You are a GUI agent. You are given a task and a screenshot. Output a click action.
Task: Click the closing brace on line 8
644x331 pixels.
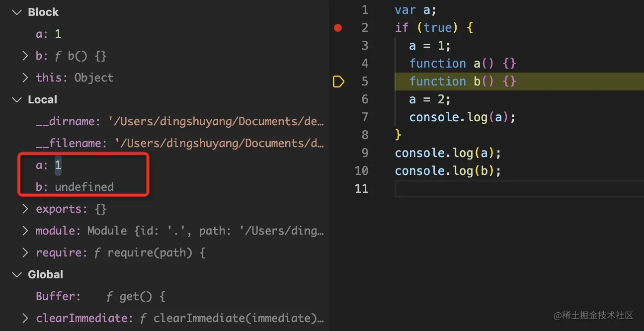(x=398, y=135)
